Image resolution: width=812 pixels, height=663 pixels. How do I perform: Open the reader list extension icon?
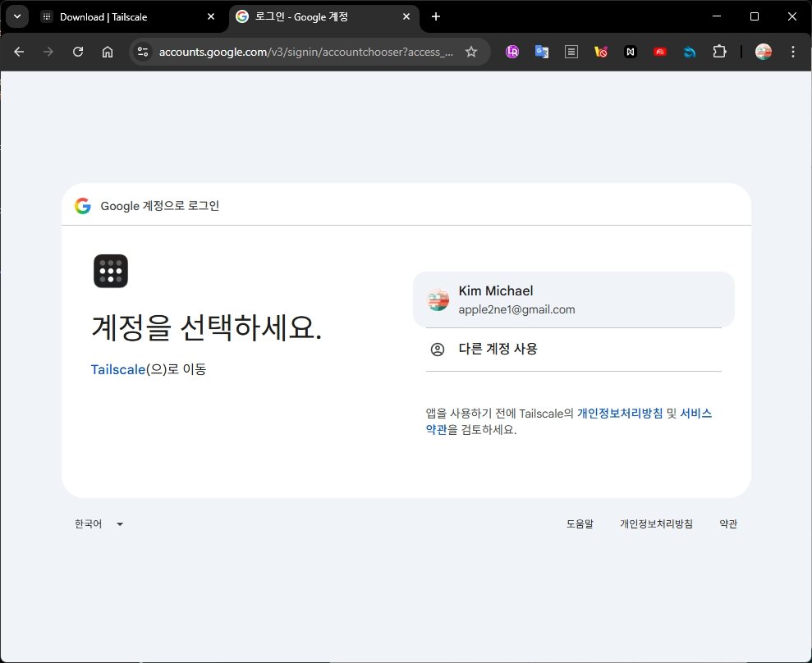click(571, 52)
